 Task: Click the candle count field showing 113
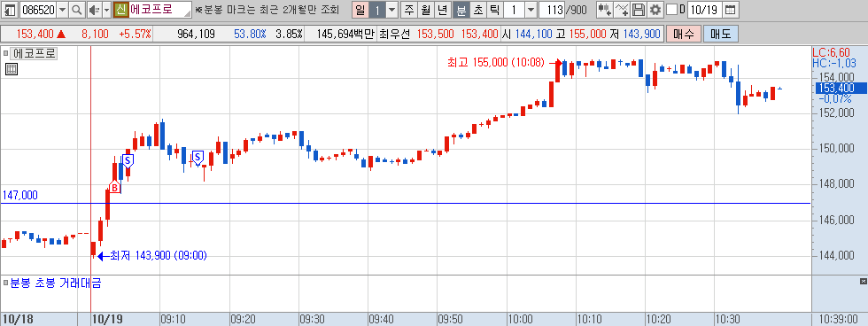tap(551, 10)
